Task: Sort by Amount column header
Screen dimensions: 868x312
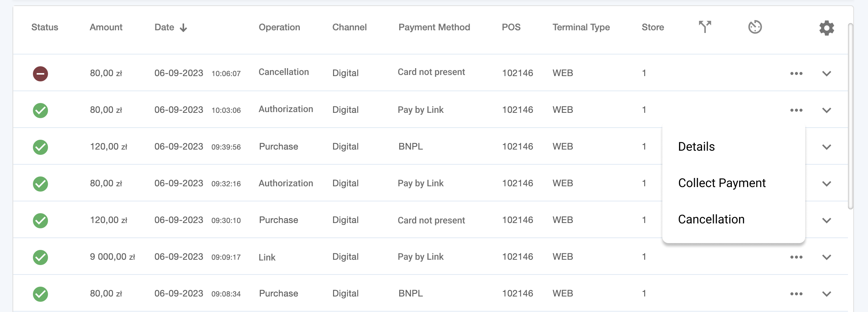Action: [106, 27]
